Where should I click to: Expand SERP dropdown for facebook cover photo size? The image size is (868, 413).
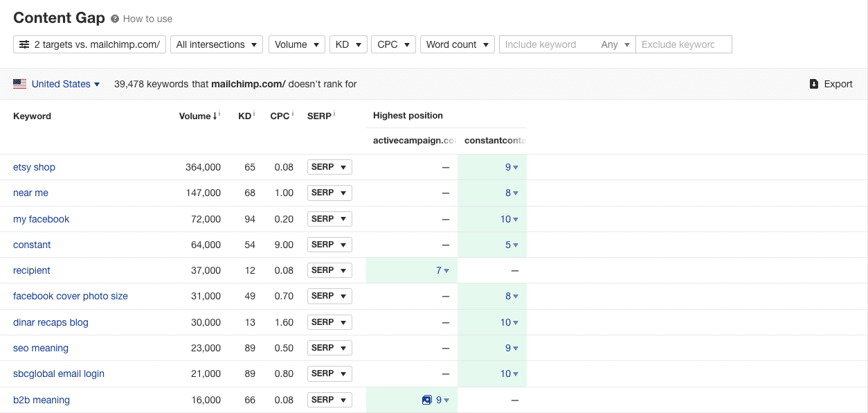329,296
